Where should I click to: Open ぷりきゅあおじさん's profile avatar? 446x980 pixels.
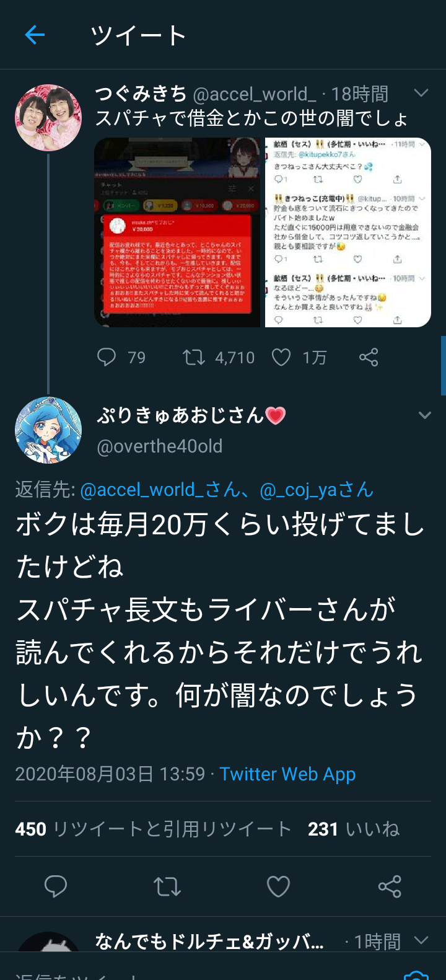coord(48,430)
